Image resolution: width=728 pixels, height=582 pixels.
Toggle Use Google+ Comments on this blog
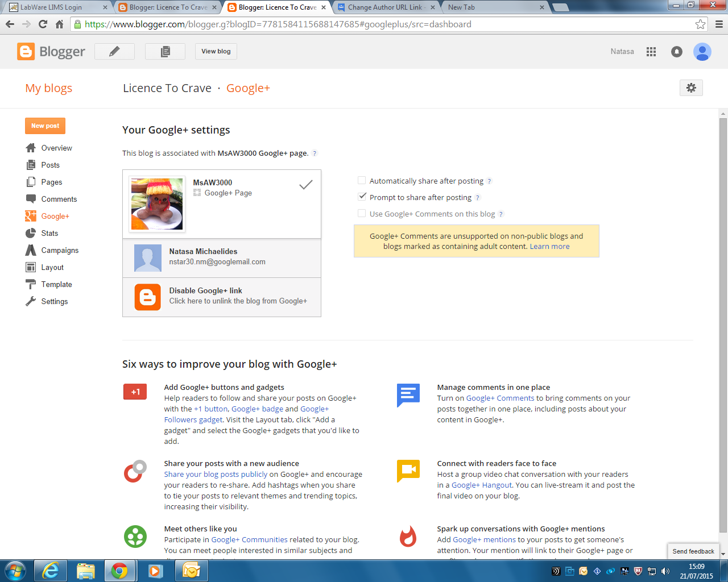point(361,213)
